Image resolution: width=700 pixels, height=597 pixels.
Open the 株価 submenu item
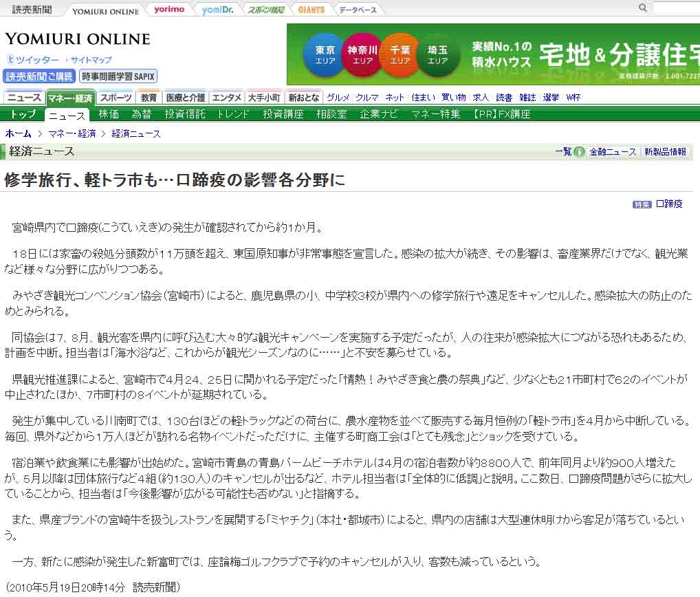(109, 114)
